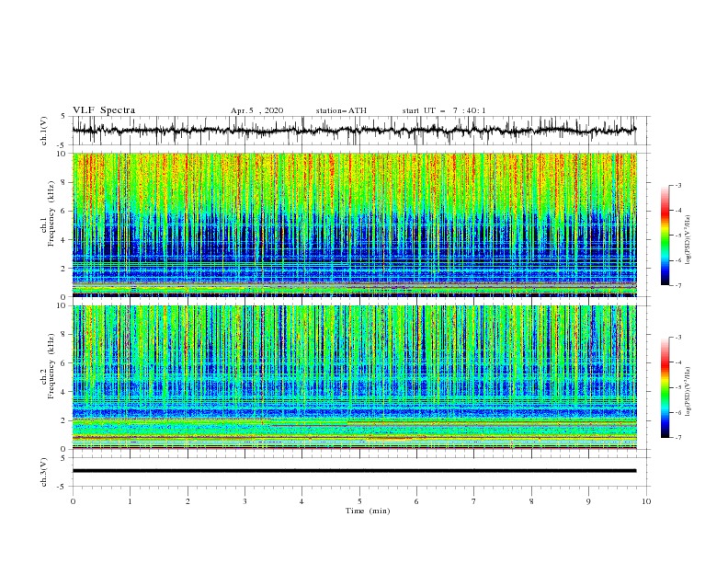Screen dimensions: 728x563
Task: Click the '-7' tick on ch.2 colorbar
Action: click(677, 437)
